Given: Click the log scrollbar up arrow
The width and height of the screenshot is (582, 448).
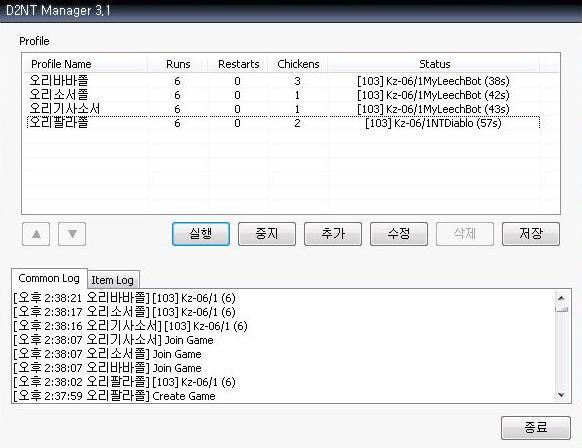Looking at the screenshot, I should pos(562,298).
